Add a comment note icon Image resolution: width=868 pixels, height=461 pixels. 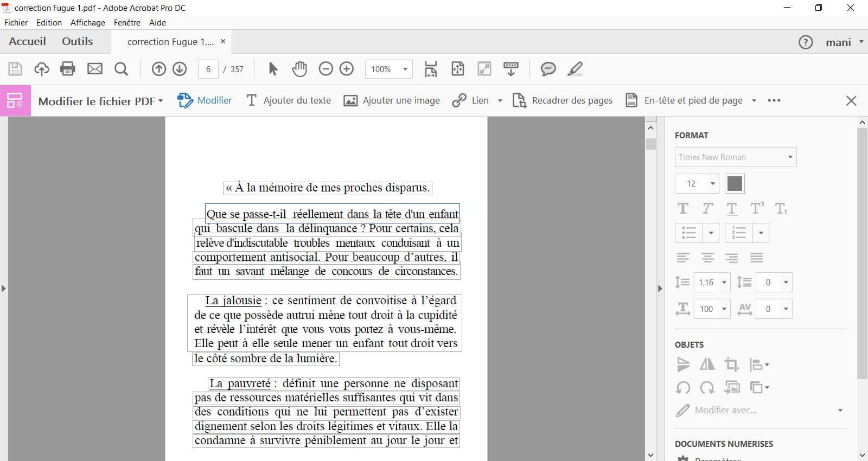pos(548,69)
